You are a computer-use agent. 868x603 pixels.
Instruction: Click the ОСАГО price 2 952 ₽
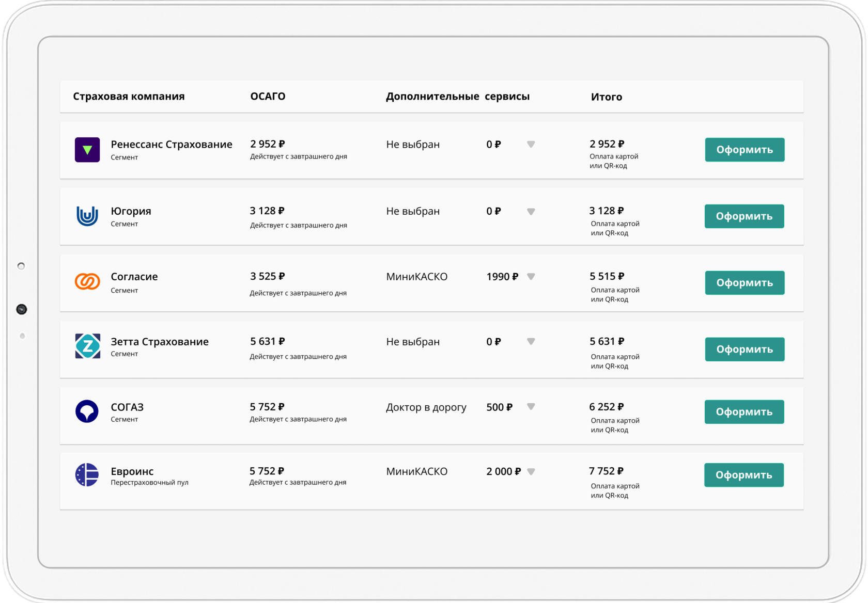coord(268,144)
